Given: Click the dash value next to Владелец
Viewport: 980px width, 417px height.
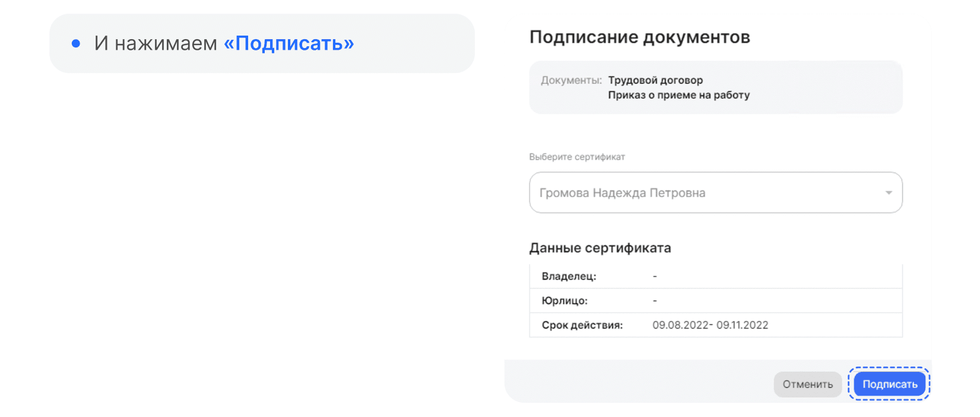Looking at the screenshot, I should tap(655, 276).
